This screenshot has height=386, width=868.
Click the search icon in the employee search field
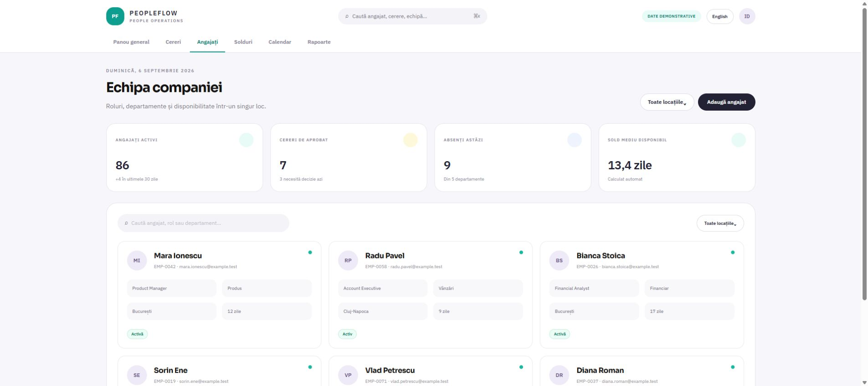coord(126,223)
